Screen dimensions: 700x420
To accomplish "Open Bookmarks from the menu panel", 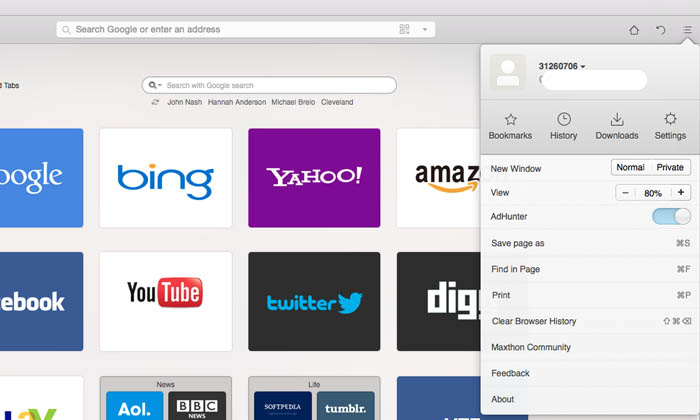I will pyautogui.click(x=510, y=127).
